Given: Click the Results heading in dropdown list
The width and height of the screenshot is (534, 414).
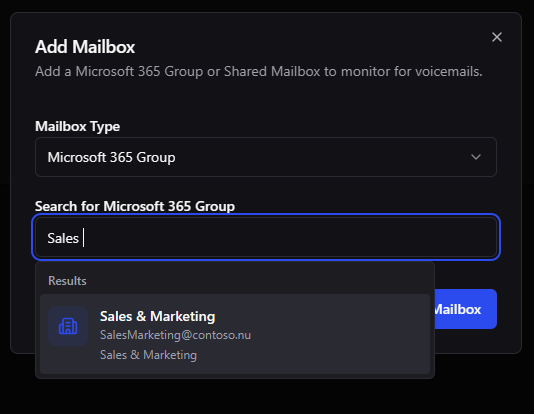Looking at the screenshot, I should click(67, 281).
